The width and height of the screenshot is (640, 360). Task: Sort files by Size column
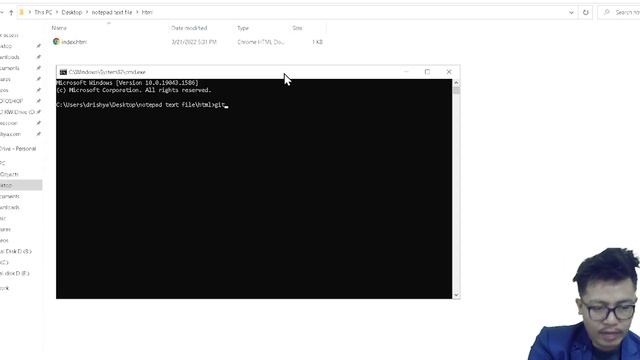pos(297,28)
